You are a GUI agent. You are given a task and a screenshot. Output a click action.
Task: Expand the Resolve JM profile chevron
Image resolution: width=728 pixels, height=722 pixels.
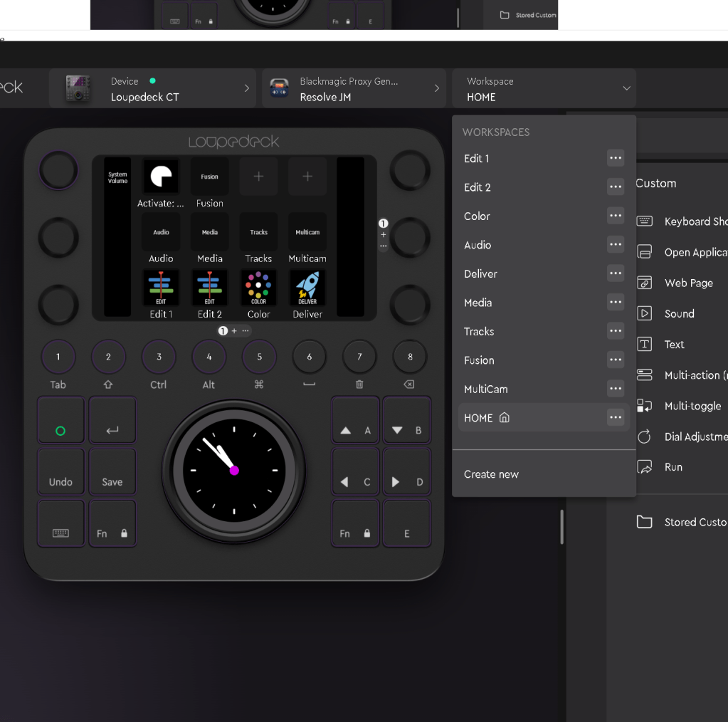point(436,88)
